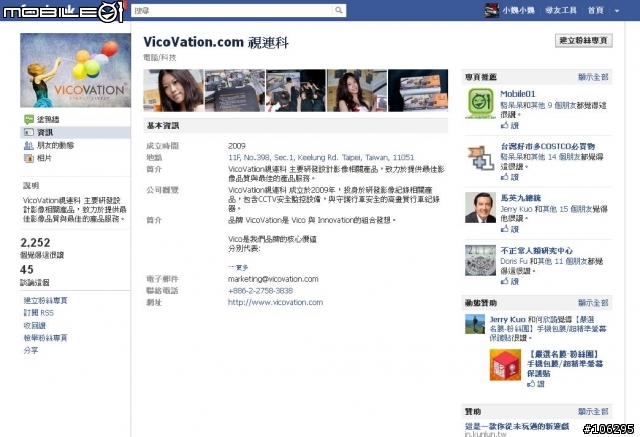Screen dimensions: 640x437
Task: Select 相片 photos tab in sidebar
Action: (44, 158)
